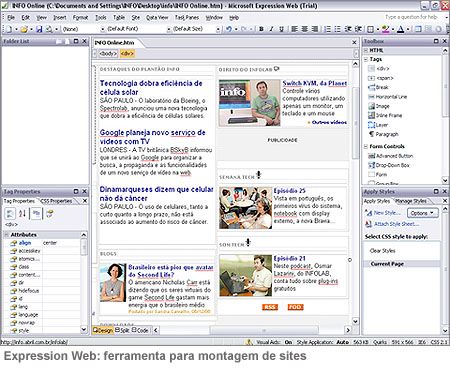Click the orange POD button
450x373 pixels.
click(295, 307)
